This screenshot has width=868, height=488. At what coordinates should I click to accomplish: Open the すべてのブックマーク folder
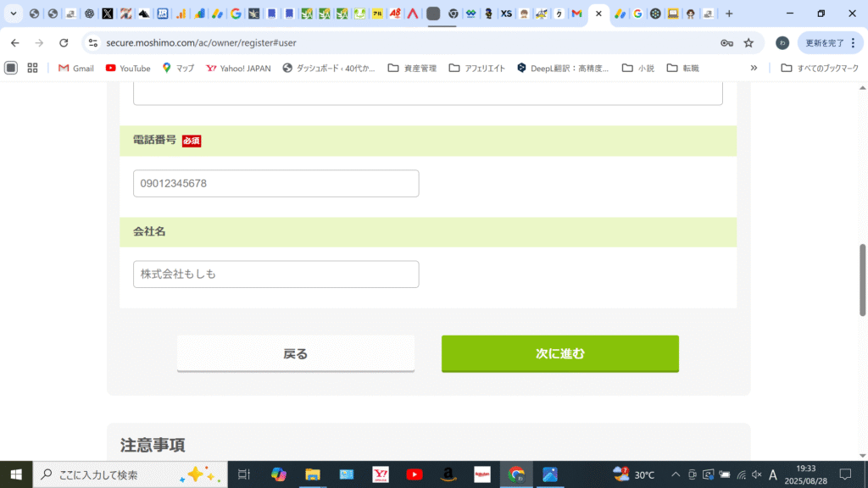(x=820, y=68)
